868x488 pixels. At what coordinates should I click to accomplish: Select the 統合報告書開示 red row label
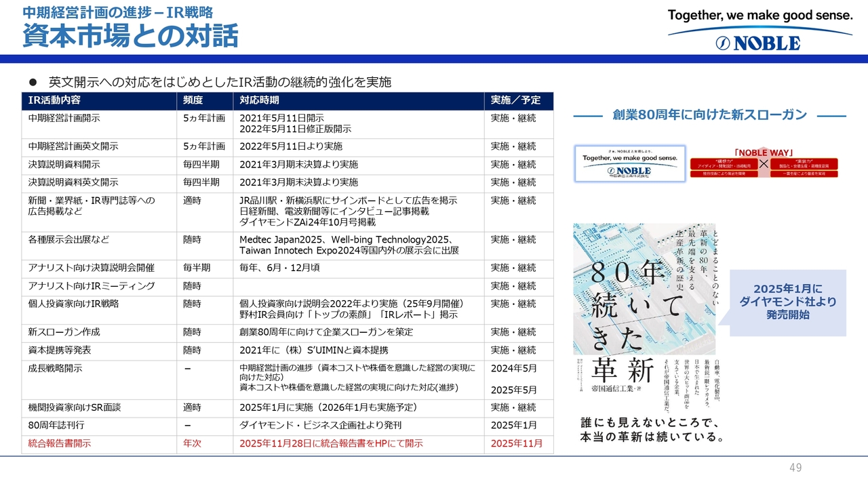tap(60, 444)
